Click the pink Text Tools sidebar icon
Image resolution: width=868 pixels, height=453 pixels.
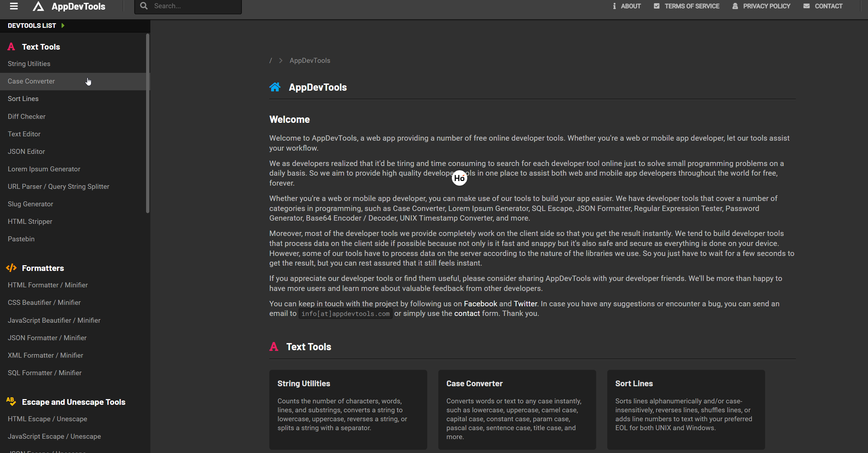11,47
